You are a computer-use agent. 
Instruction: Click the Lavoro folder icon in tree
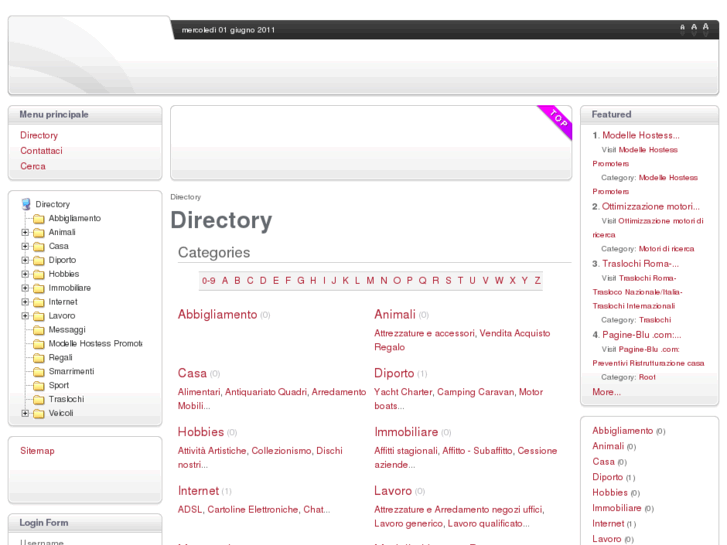[x=39, y=316]
